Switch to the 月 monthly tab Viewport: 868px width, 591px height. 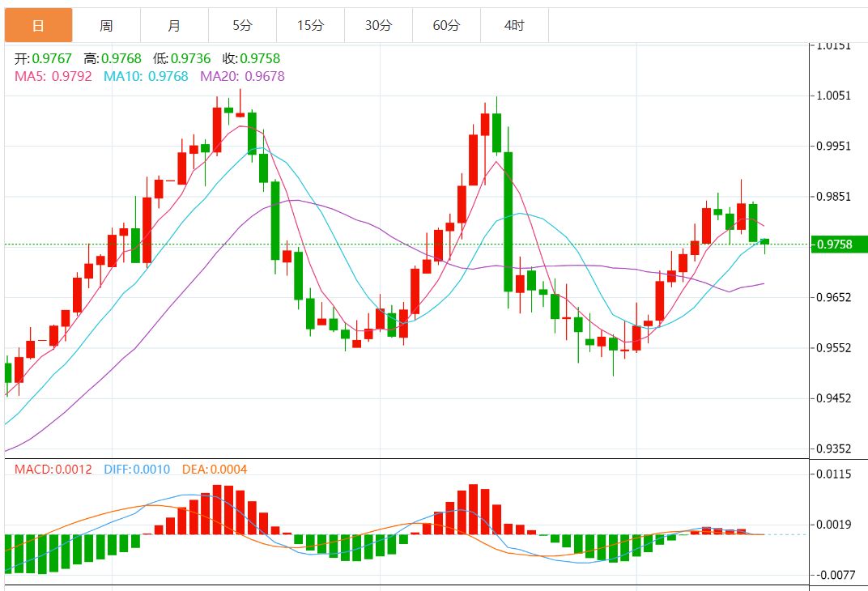[x=174, y=25]
